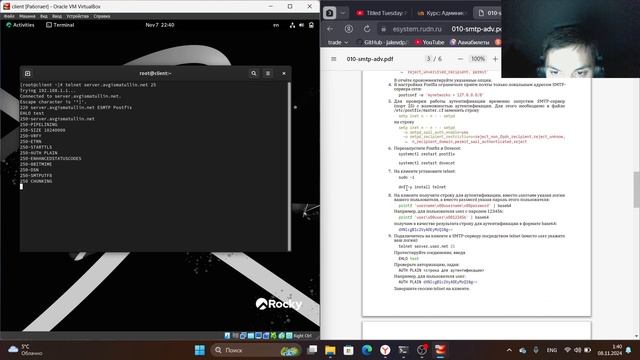
Task: Open the YouTube bookmark
Action: 429,42
